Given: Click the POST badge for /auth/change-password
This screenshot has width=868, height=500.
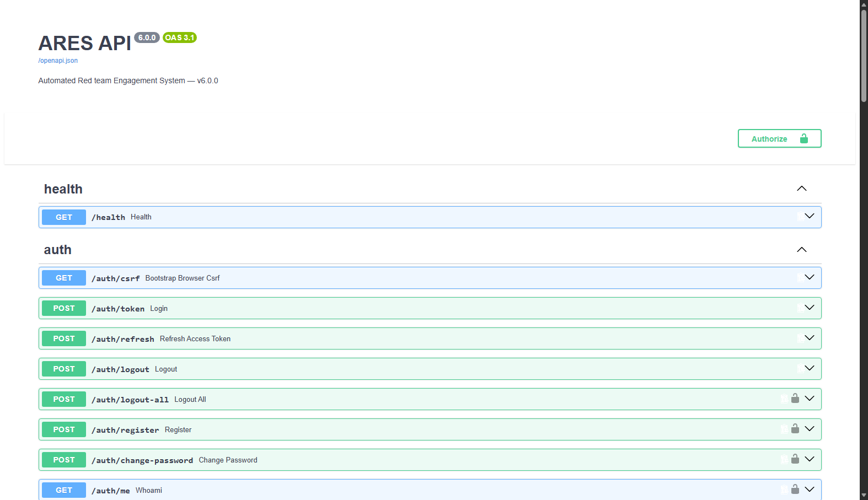Looking at the screenshot, I should [64, 460].
